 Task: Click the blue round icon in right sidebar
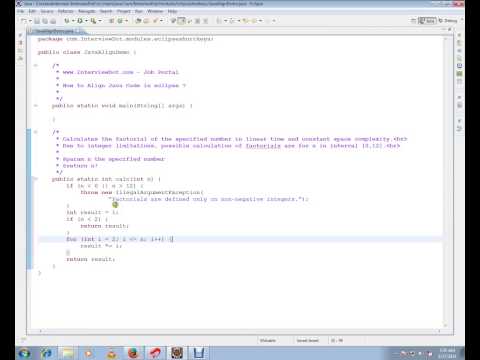pos(459,66)
